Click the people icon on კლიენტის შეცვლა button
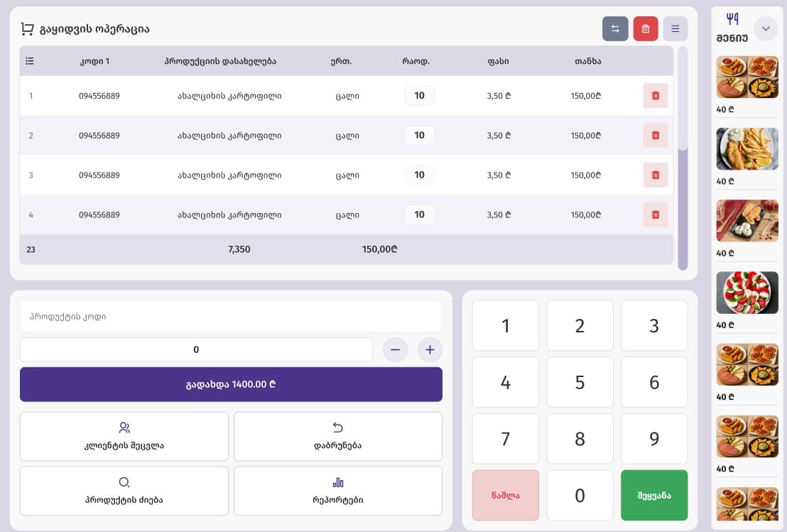This screenshot has width=787, height=532. point(124,428)
